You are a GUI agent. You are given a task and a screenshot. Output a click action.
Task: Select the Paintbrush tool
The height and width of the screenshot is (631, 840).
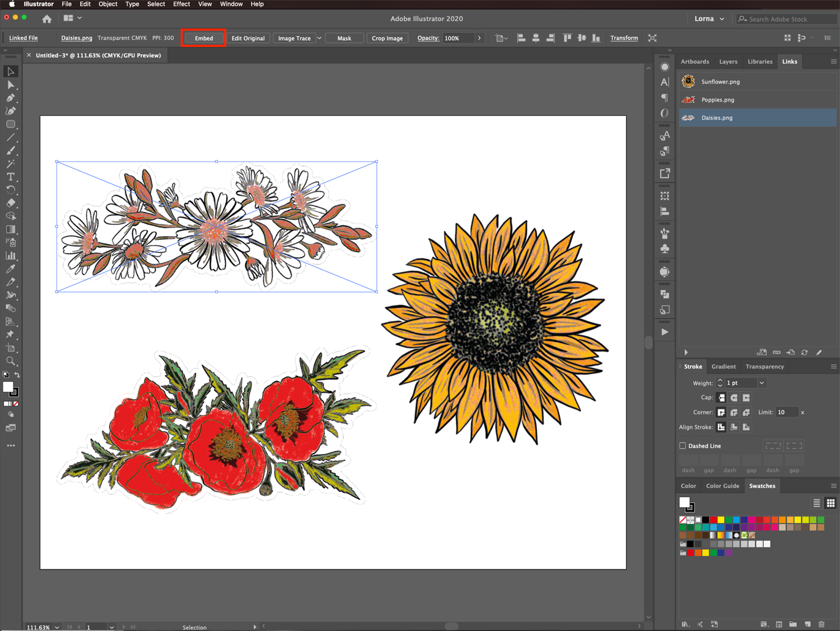pos(11,150)
